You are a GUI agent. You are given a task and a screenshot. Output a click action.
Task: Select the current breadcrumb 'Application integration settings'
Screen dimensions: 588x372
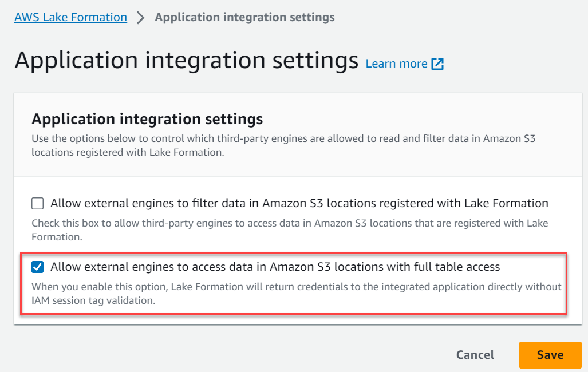point(244,17)
